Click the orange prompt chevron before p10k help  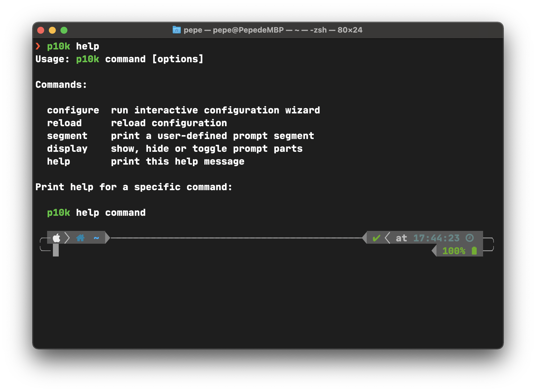[38, 46]
